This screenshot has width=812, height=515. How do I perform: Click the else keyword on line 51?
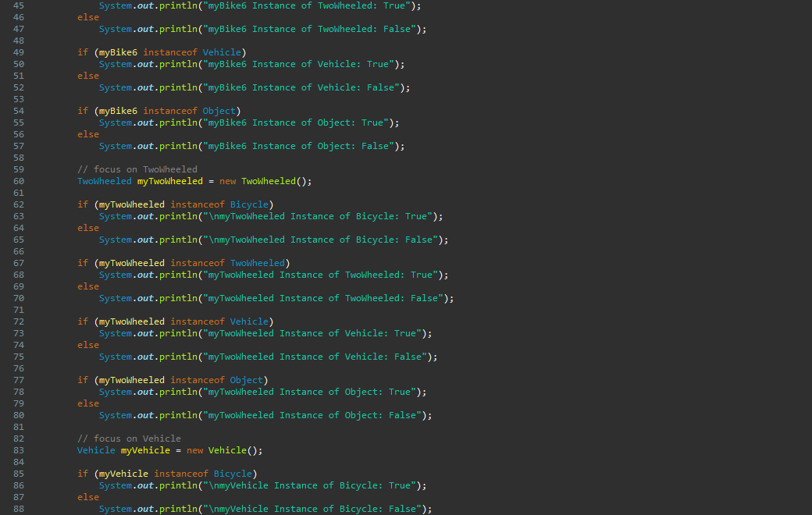click(87, 76)
